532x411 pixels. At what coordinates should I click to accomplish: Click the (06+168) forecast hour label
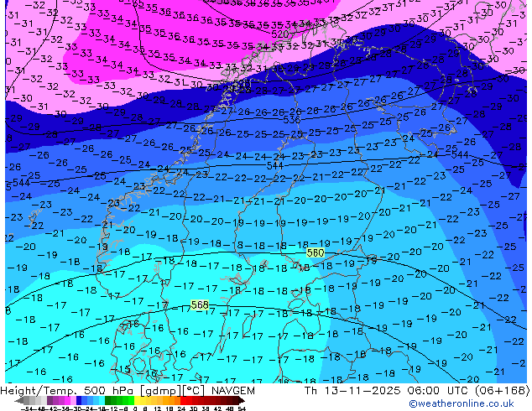pyautogui.click(x=502, y=391)
